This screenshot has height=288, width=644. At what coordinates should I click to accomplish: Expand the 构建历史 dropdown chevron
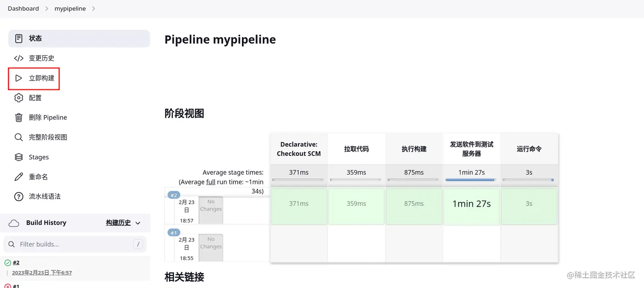[x=138, y=223]
